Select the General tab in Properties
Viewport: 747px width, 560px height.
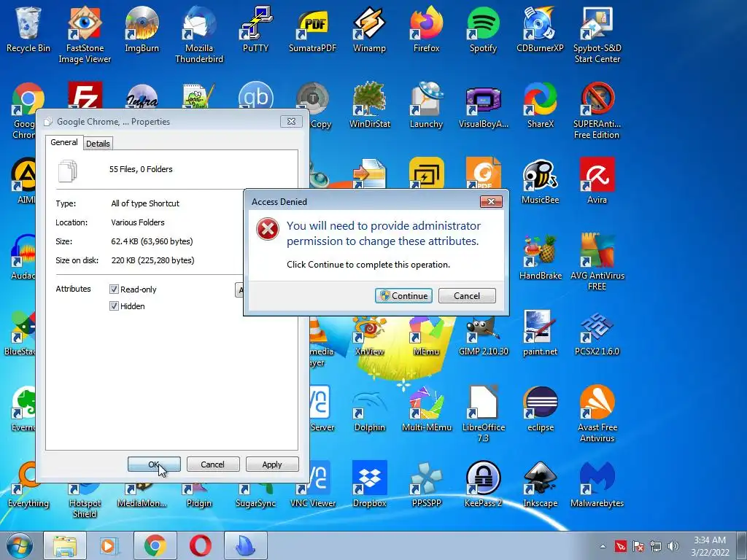[64, 142]
